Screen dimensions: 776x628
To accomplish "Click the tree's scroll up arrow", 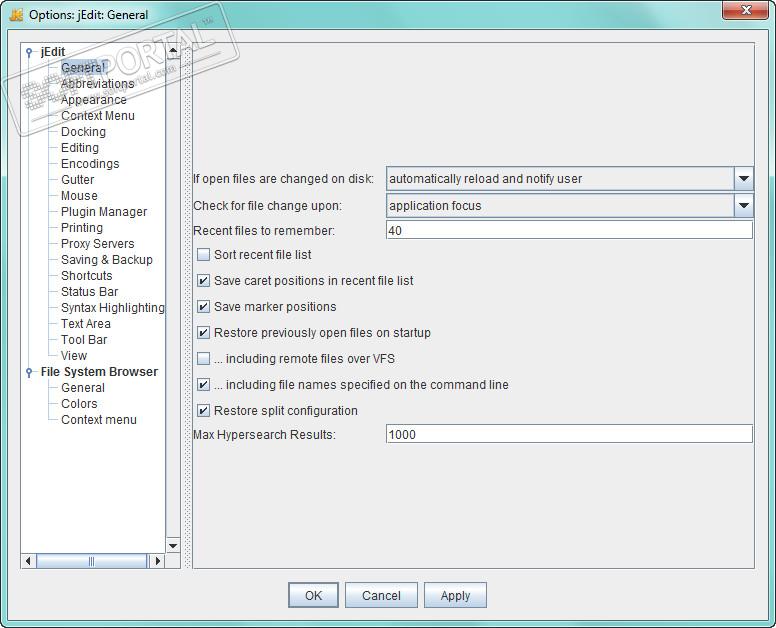I will (x=173, y=50).
